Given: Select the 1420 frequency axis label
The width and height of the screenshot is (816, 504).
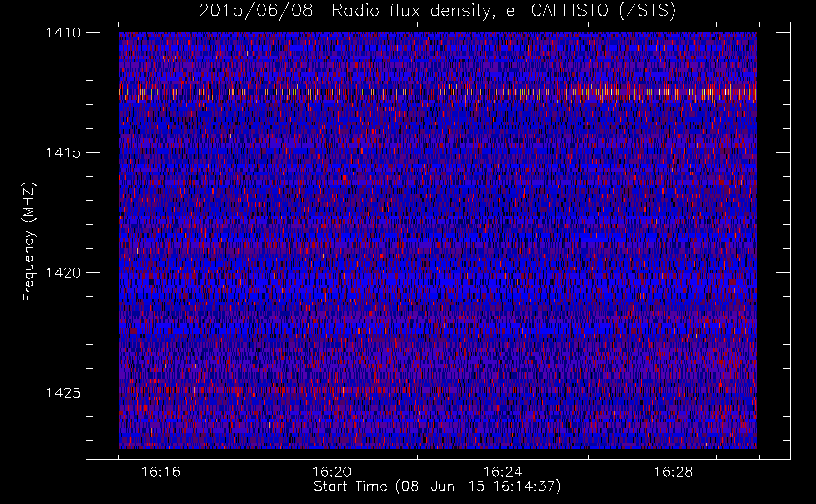Looking at the screenshot, I should [63, 273].
